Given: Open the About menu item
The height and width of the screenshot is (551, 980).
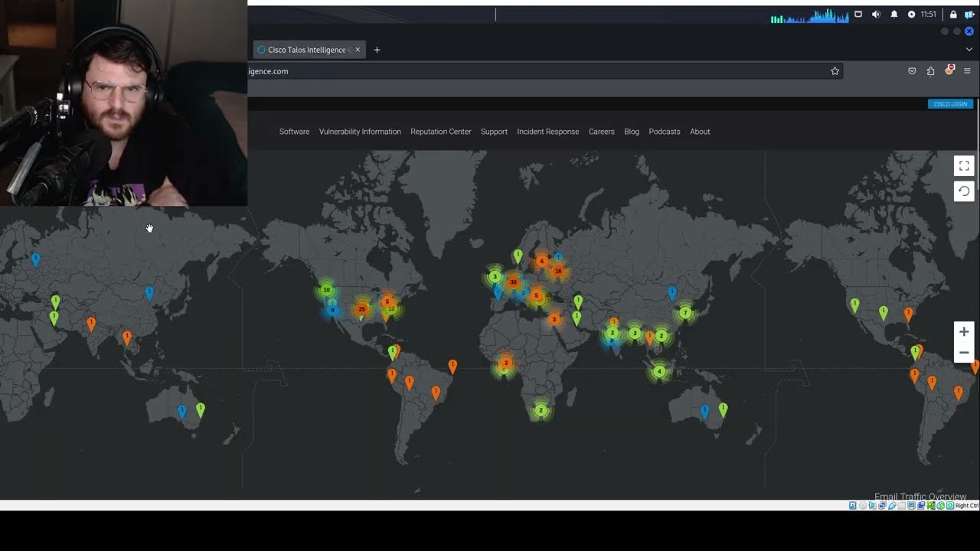Looking at the screenshot, I should tap(700, 132).
